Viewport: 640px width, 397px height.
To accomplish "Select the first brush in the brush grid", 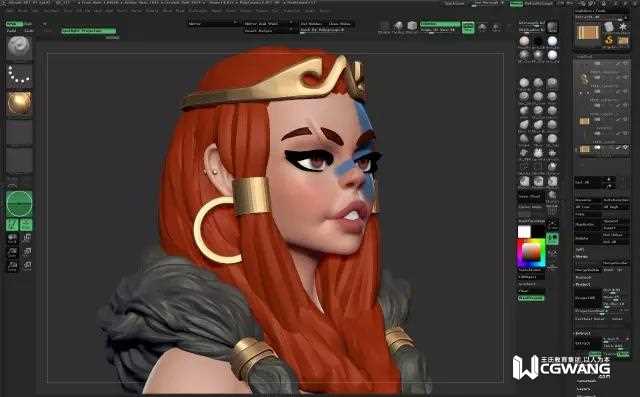I will (x=524, y=83).
